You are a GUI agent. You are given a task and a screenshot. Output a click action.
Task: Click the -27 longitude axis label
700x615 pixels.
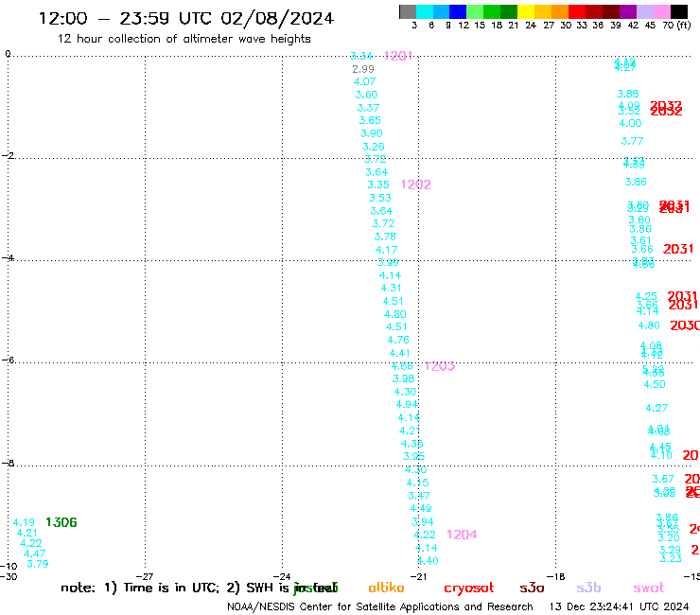[x=145, y=576]
